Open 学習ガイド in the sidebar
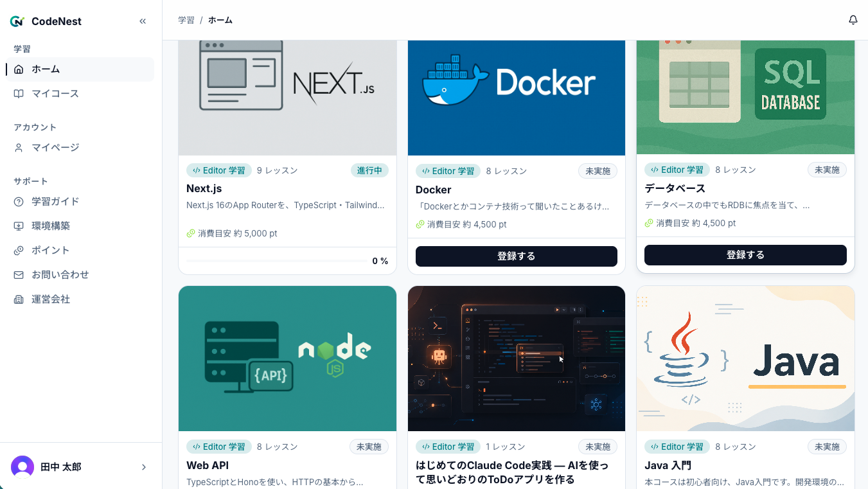 click(x=80, y=202)
